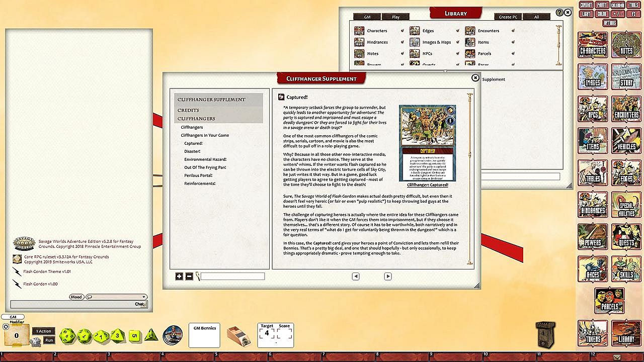Viewport: 644px width, 362px height.
Task: Open the Tables sidebar panel
Action: (593, 173)
